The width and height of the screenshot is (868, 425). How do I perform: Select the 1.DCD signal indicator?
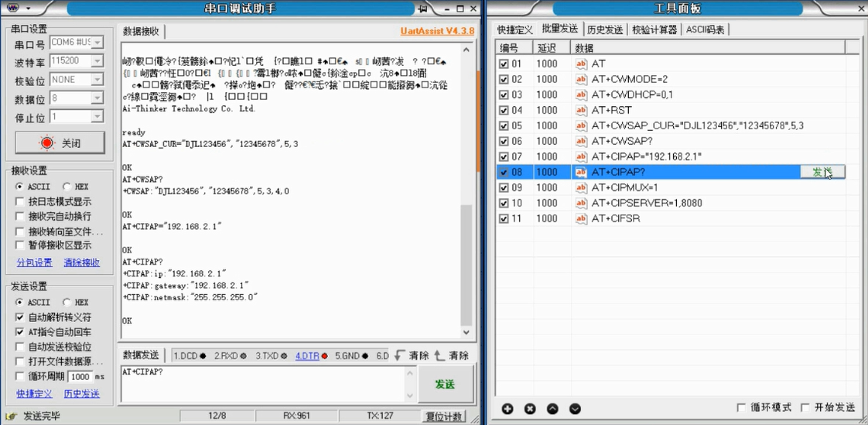(x=190, y=356)
